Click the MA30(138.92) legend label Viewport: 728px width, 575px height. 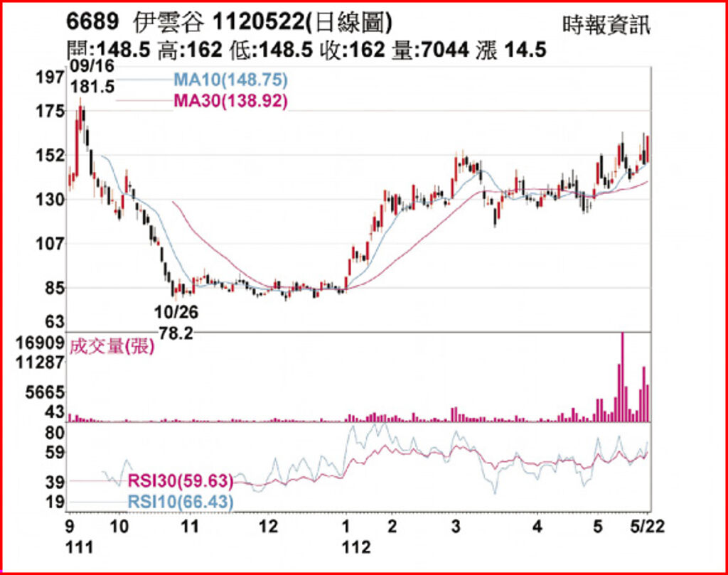(x=230, y=102)
